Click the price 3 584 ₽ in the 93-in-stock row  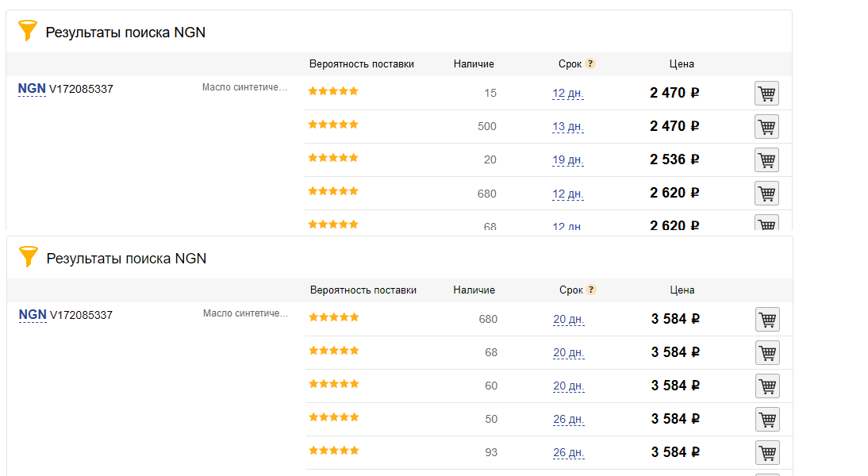pyautogui.click(x=675, y=452)
